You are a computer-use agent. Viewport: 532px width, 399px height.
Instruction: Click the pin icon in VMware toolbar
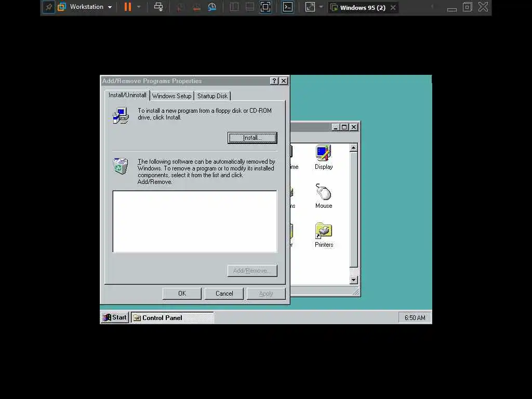tap(49, 7)
